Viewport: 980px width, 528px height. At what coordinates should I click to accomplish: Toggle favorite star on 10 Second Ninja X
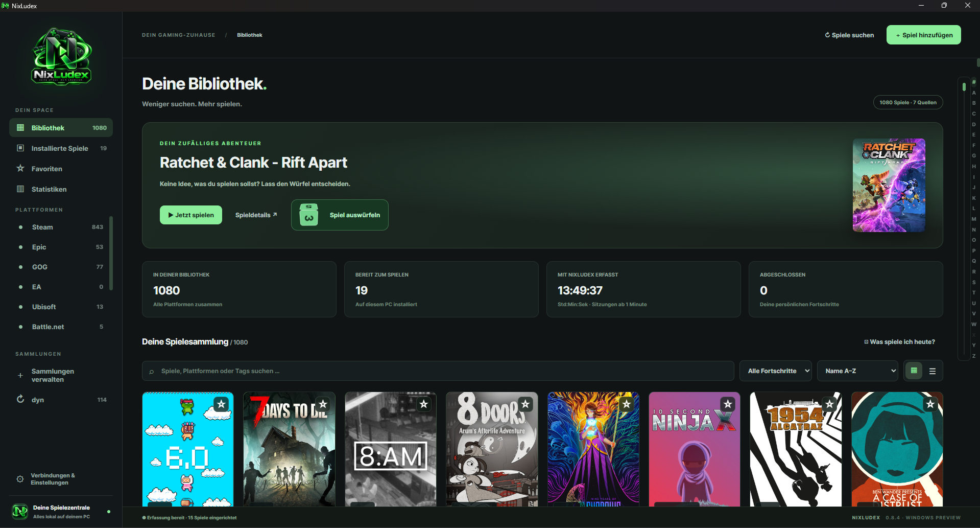728,404
